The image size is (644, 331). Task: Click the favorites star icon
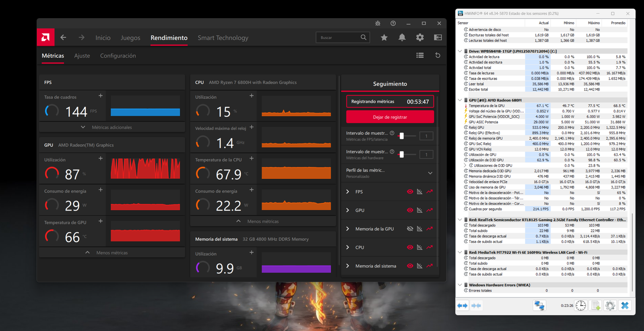coord(384,37)
